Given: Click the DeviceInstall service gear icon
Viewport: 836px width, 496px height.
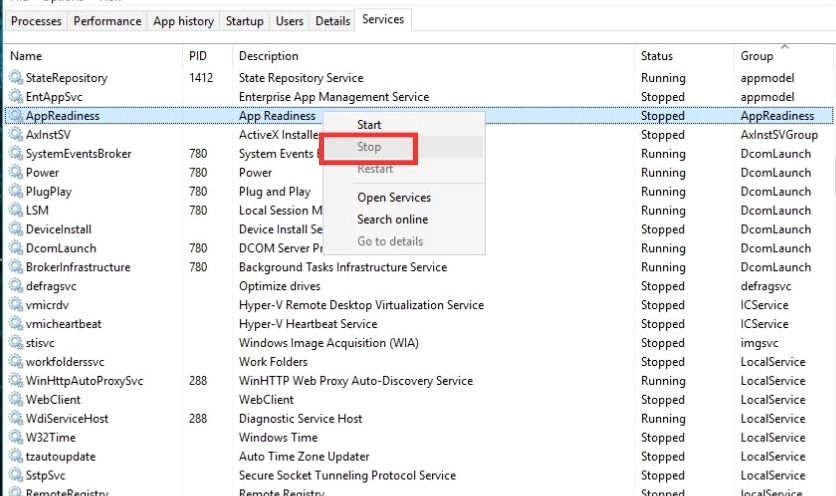Looking at the screenshot, I should click(16, 229).
